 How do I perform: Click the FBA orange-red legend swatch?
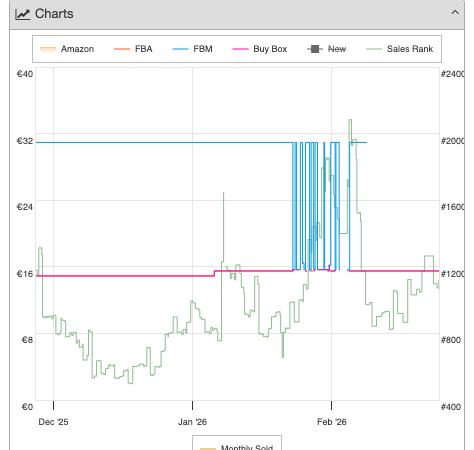coord(122,49)
